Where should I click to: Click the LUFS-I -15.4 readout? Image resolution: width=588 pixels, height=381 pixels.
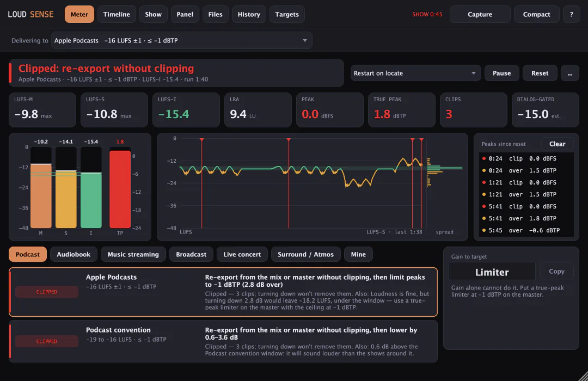pyautogui.click(x=186, y=110)
